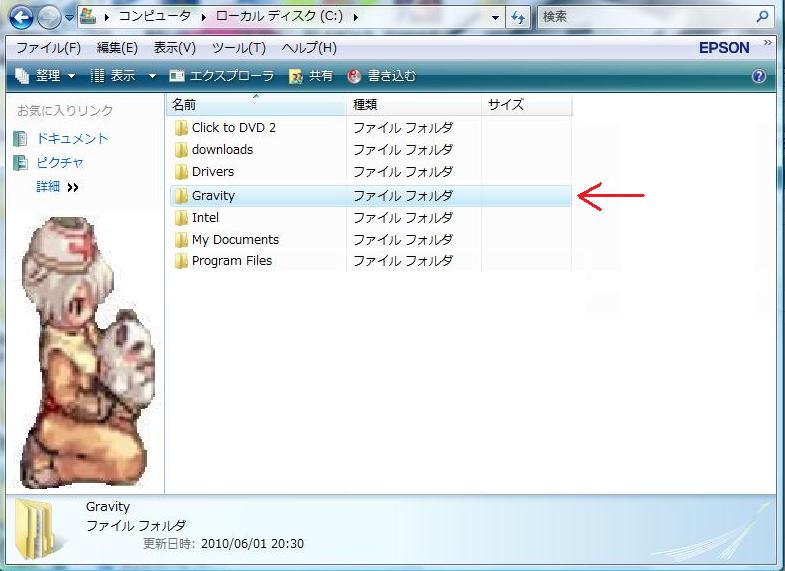Open the ピクチャ favorite link
785x571 pixels.
click(x=60, y=163)
